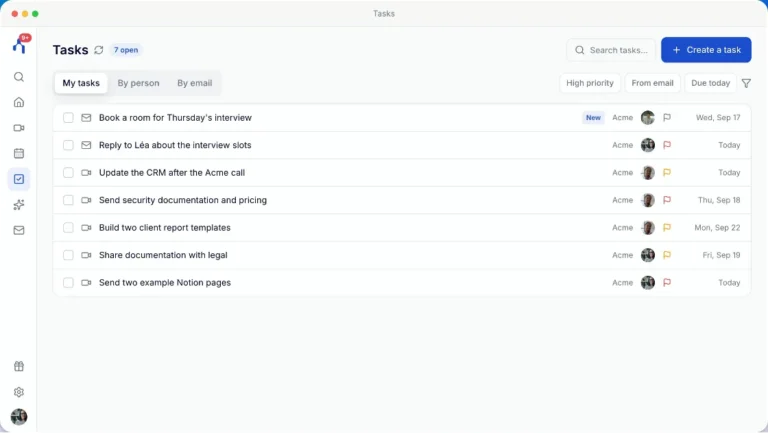The image size is (768, 433).
Task: Click assignee avatar on Book a room task
Action: pyautogui.click(x=648, y=118)
